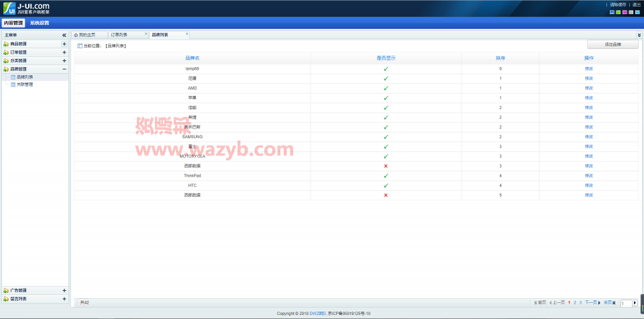Click the red cross in sort-3 西部数据 row
This screenshot has height=319, width=644.
[x=386, y=166]
